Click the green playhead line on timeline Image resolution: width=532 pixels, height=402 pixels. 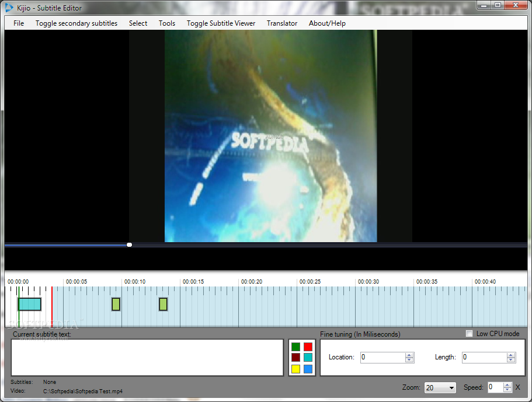click(x=19, y=307)
